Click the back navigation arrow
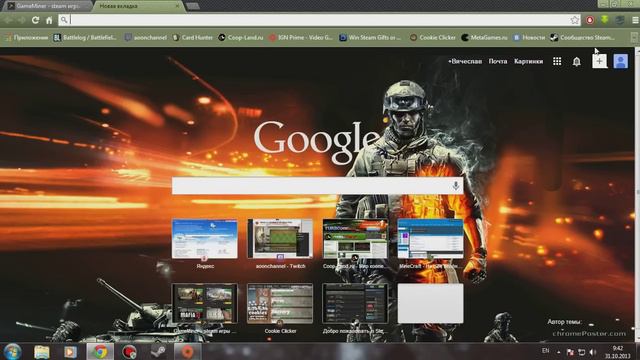The width and height of the screenshot is (640, 360). (x=8, y=20)
